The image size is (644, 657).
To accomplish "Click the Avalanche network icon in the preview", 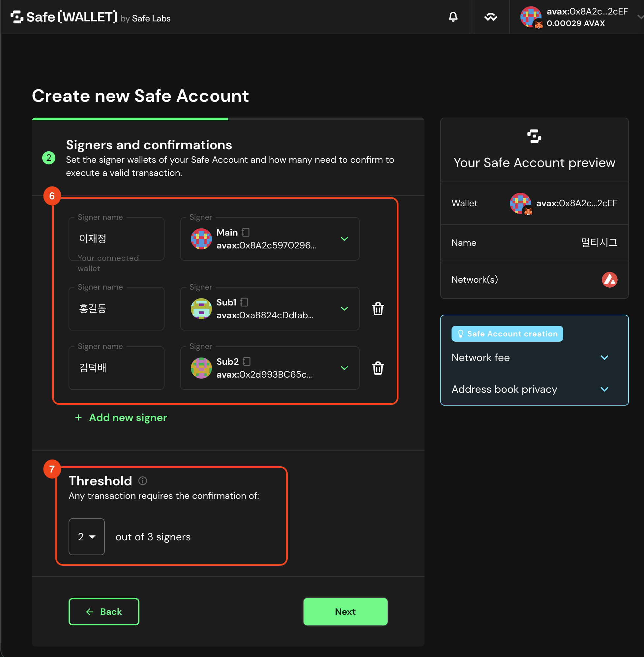I will click(x=609, y=280).
